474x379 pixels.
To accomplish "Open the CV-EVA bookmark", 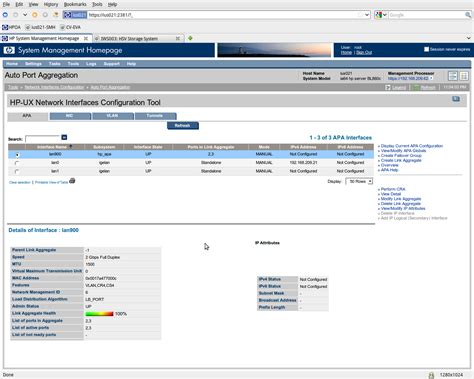I will (x=70, y=27).
